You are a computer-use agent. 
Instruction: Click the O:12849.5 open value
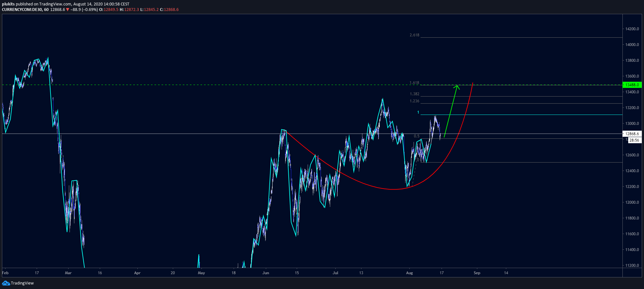click(109, 10)
